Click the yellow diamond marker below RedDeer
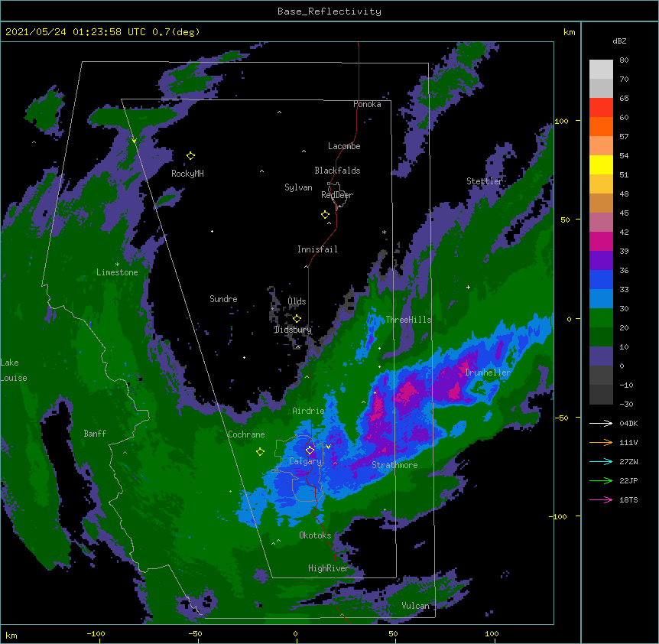The height and width of the screenshot is (644, 659). 325,215
